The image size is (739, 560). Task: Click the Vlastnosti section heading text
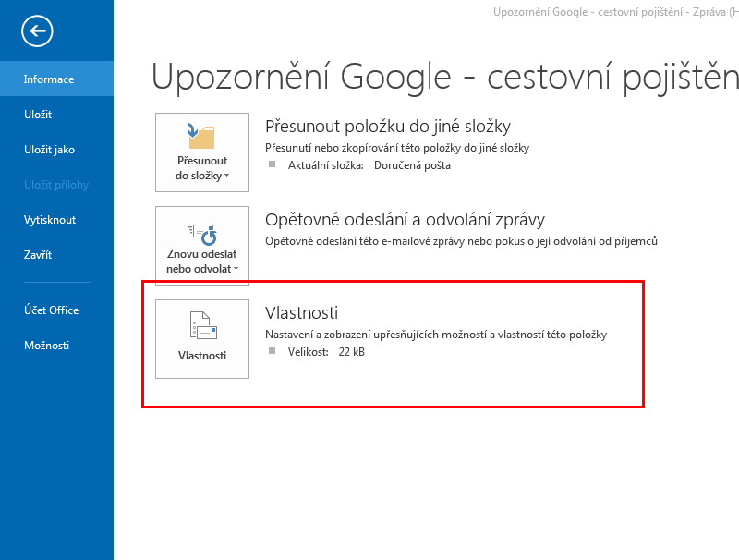click(x=302, y=313)
